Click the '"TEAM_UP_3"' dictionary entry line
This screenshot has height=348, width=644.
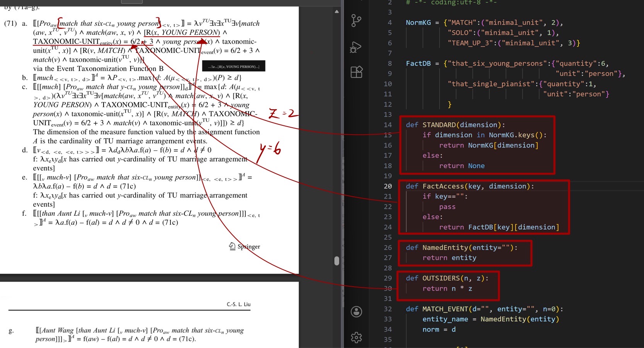click(x=514, y=43)
